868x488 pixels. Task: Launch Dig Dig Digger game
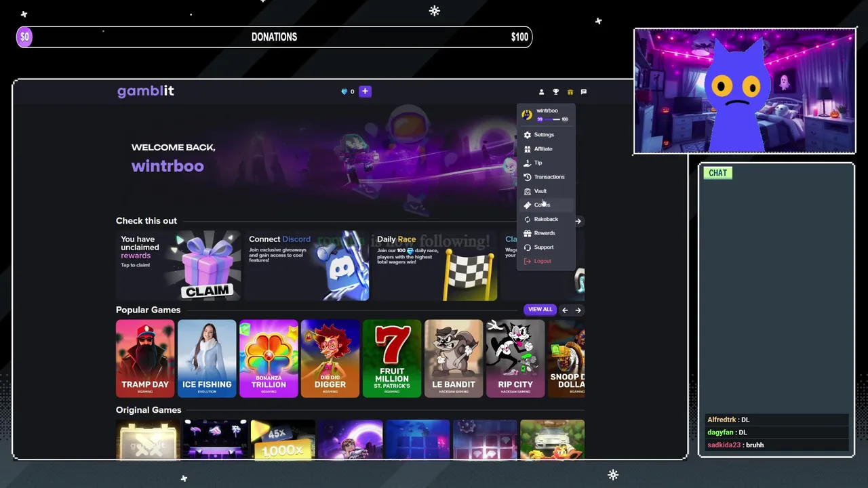tap(330, 359)
